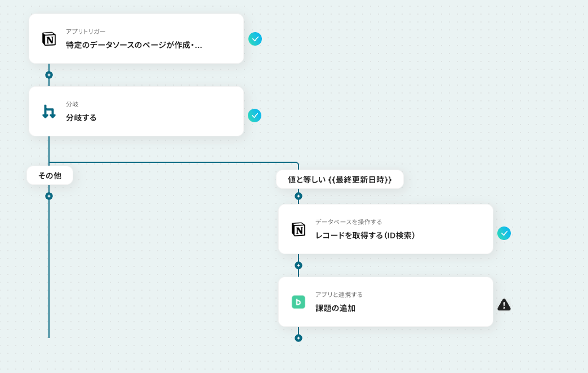This screenshot has width=588, height=373.
Task: Add a step under the その他 branch
Action: [x=49, y=196]
